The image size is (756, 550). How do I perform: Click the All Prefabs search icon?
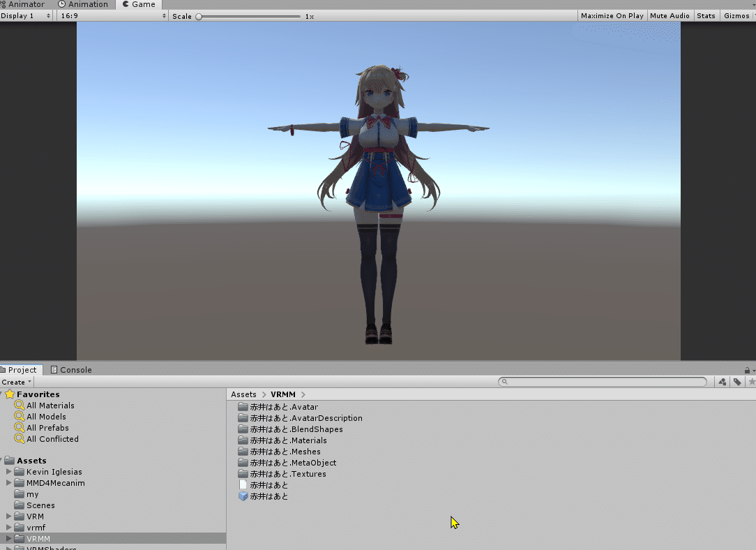[20, 427]
